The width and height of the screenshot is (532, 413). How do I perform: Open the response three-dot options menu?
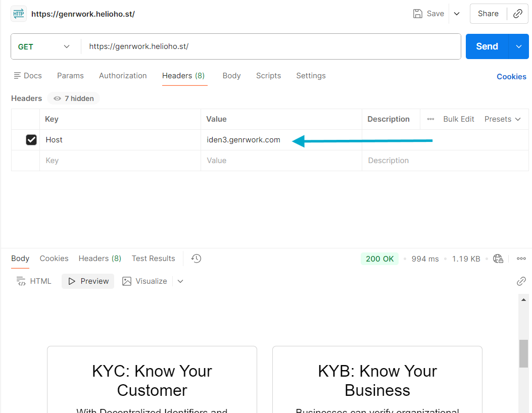point(521,259)
